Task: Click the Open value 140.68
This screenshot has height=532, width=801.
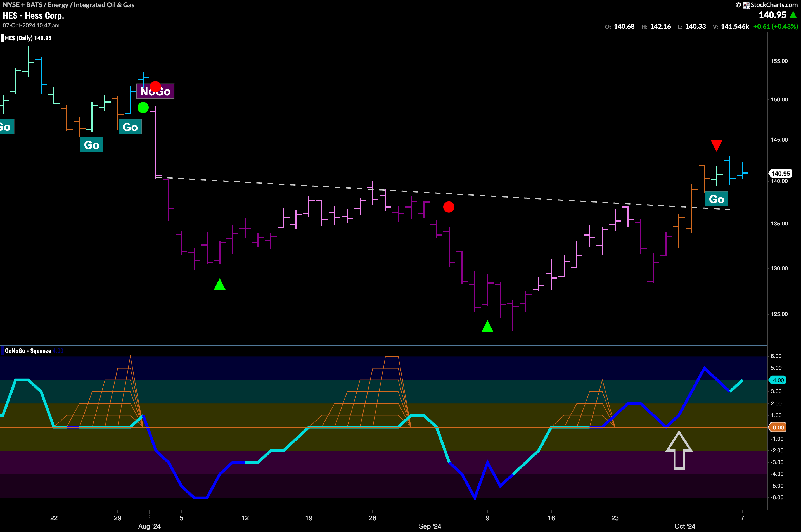Action: [624, 27]
